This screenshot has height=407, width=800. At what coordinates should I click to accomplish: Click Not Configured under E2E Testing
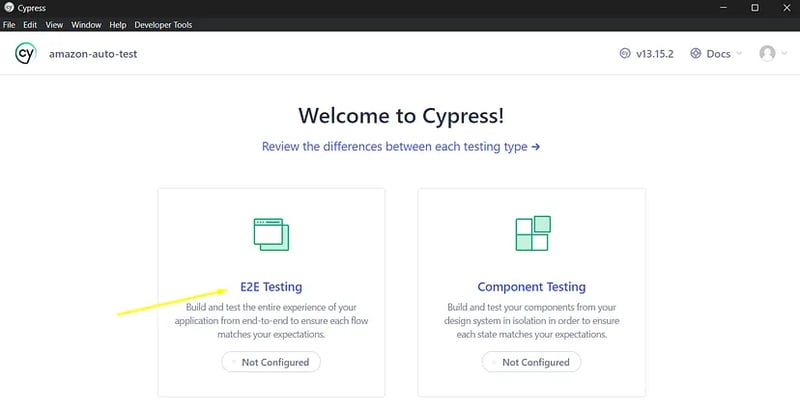[271, 362]
